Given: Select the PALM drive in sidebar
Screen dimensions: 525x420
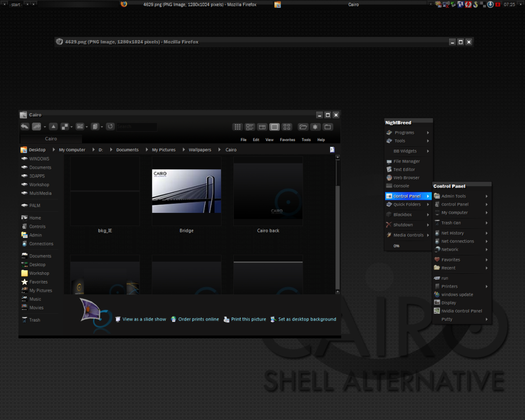Looking at the screenshot, I should 31,206.
